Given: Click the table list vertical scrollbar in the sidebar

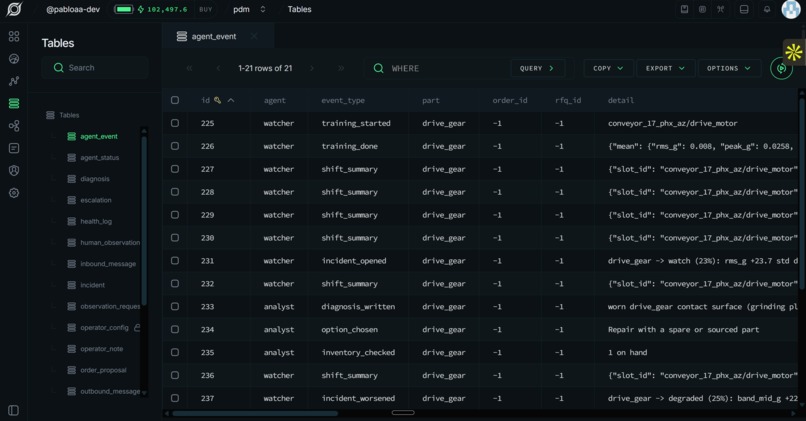Looking at the screenshot, I should pos(144,221).
